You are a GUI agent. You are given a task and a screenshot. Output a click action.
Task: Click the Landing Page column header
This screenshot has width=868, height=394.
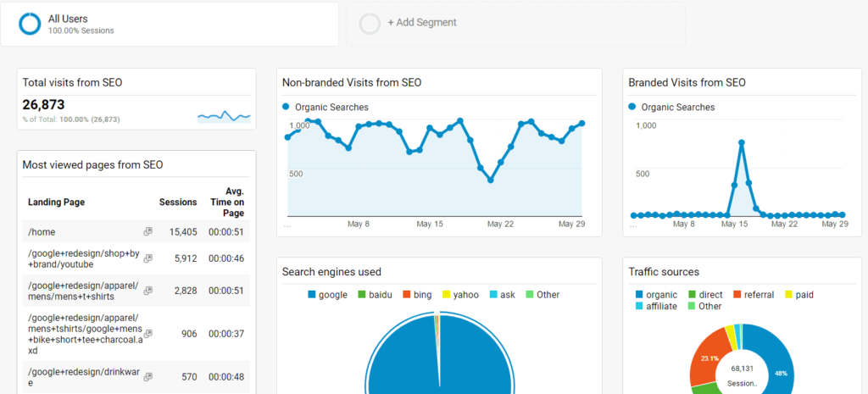[56, 203]
